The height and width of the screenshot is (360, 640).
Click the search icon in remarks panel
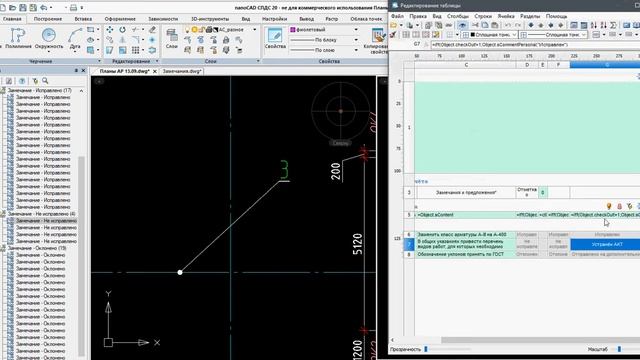[x=45, y=81]
